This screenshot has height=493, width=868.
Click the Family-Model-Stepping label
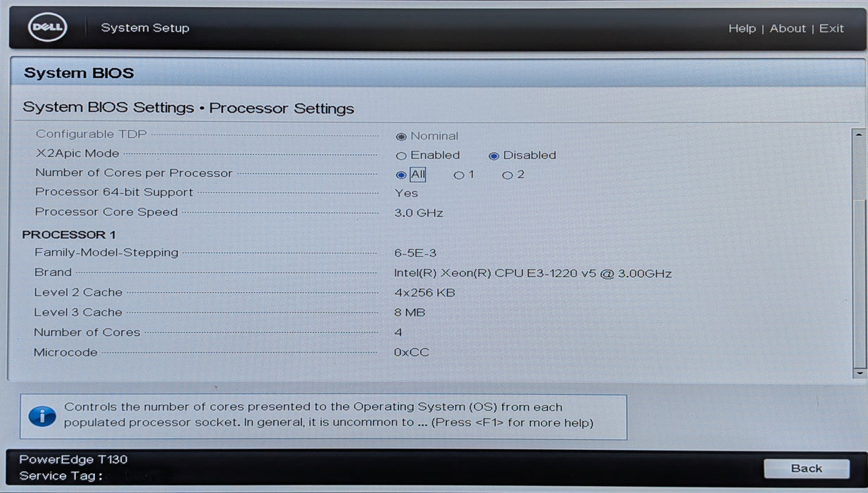coord(106,252)
